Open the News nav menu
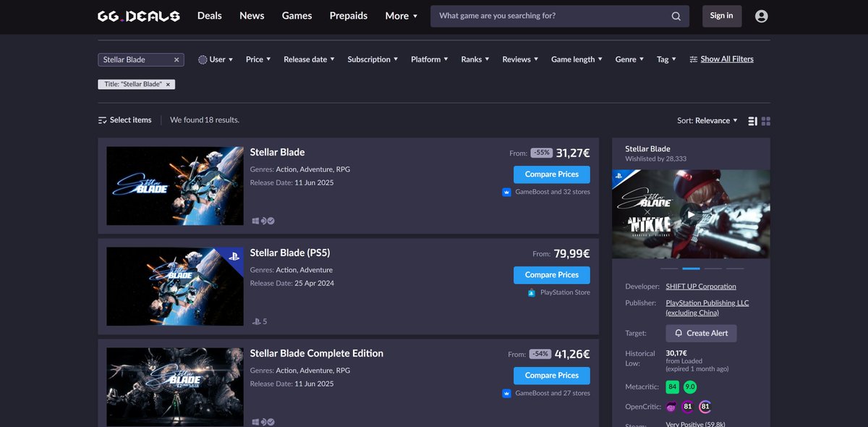This screenshot has width=868, height=427. pyautogui.click(x=252, y=16)
